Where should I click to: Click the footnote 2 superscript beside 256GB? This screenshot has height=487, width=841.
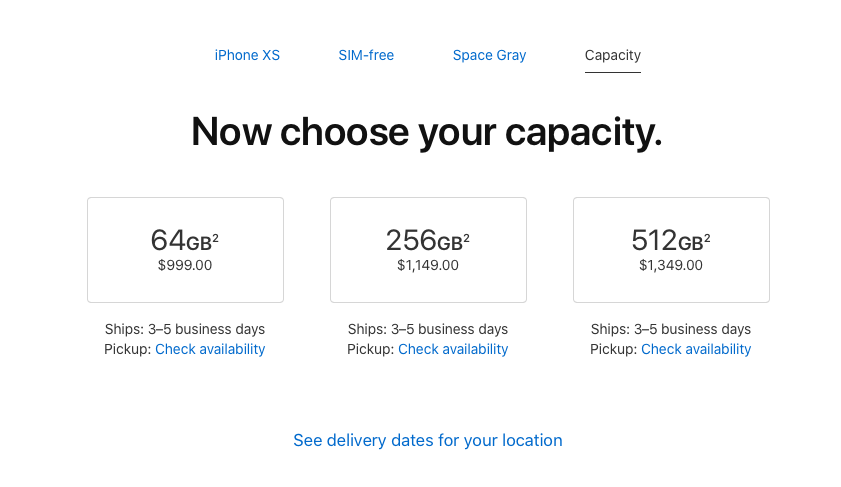[x=466, y=237]
